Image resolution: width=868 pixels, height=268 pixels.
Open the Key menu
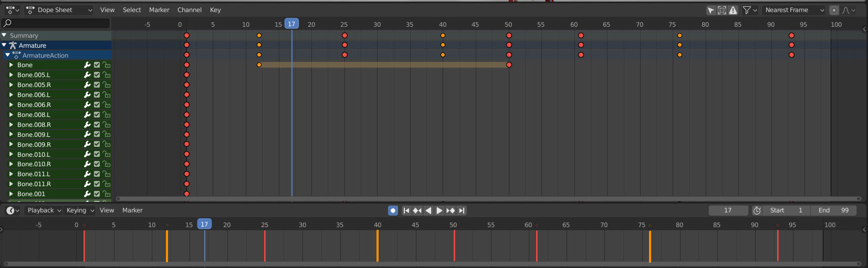click(215, 10)
